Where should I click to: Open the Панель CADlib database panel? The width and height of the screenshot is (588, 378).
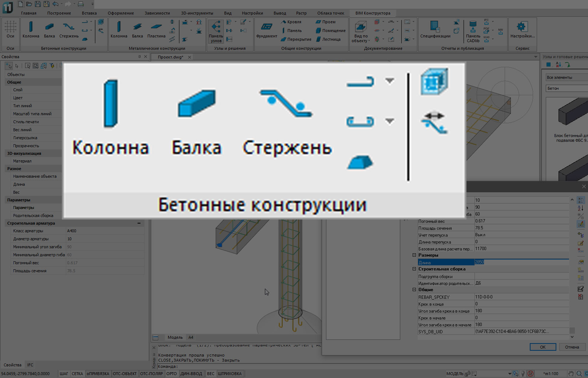coord(473,31)
